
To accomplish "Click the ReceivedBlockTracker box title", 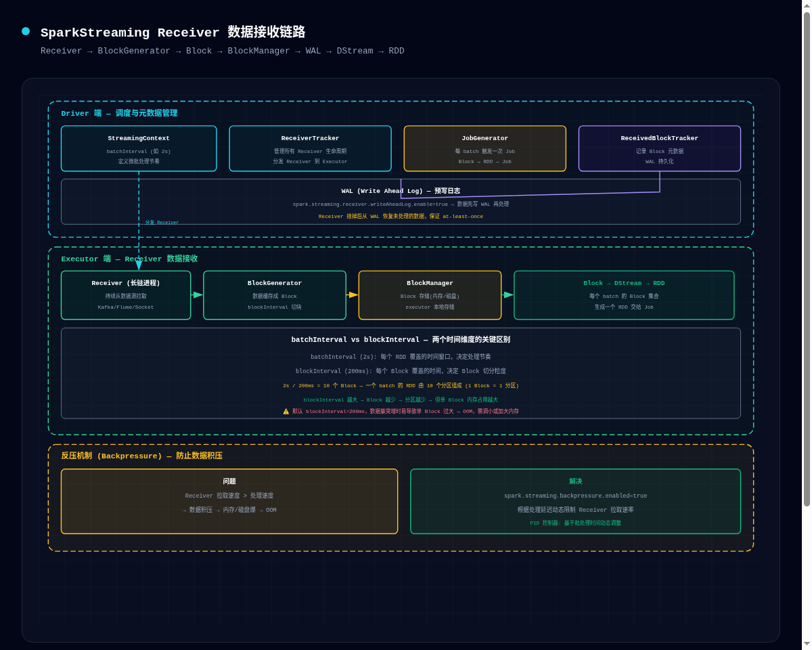I will [x=660, y=138].
